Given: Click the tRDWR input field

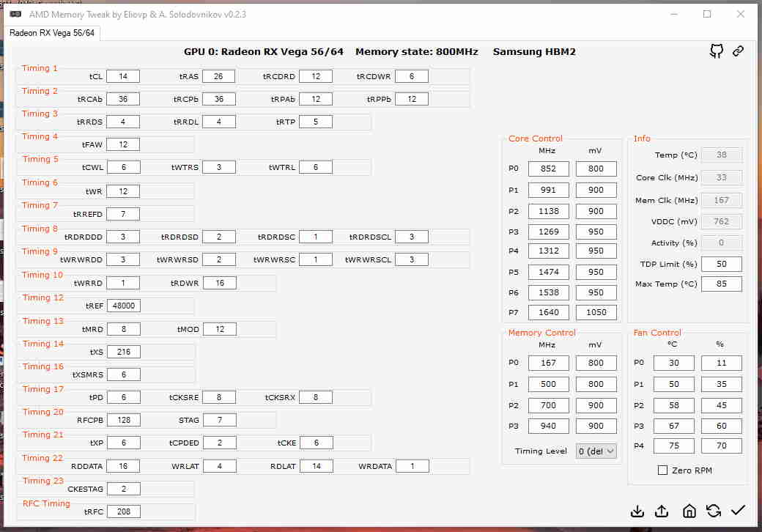Looking at the screenshot, I should pyautogui.click(x=220, y=283).
